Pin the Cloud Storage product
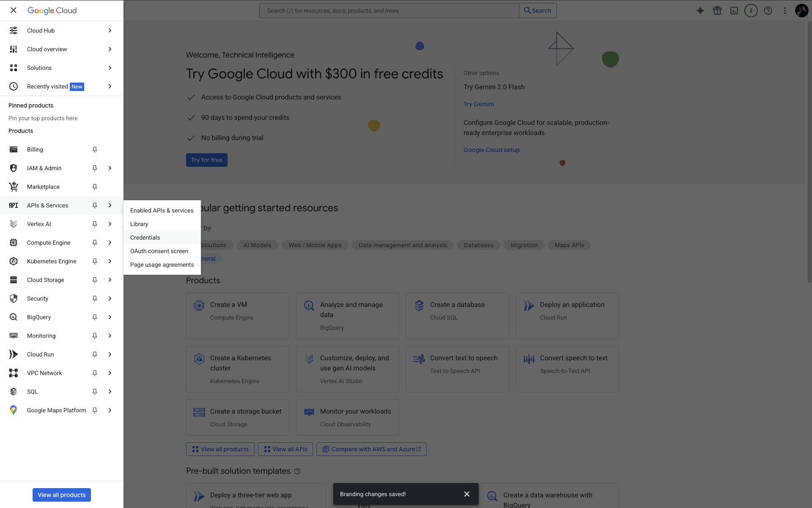The image size is (812, 508). point(95,280)
